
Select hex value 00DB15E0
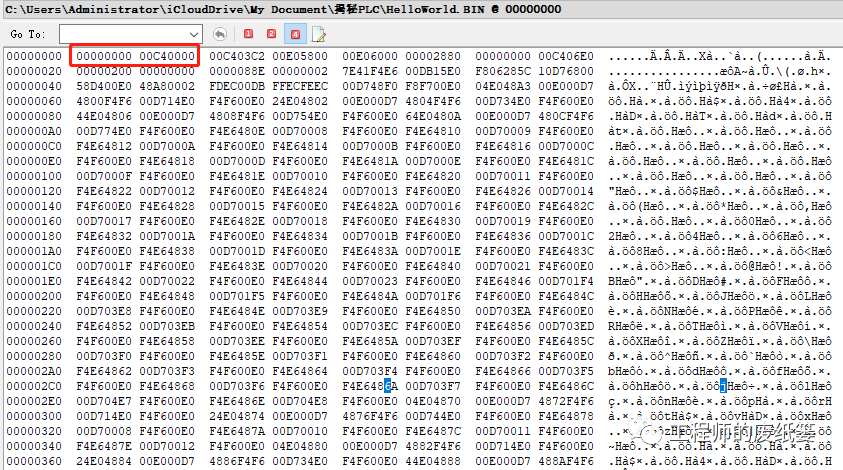pos(433,71)
